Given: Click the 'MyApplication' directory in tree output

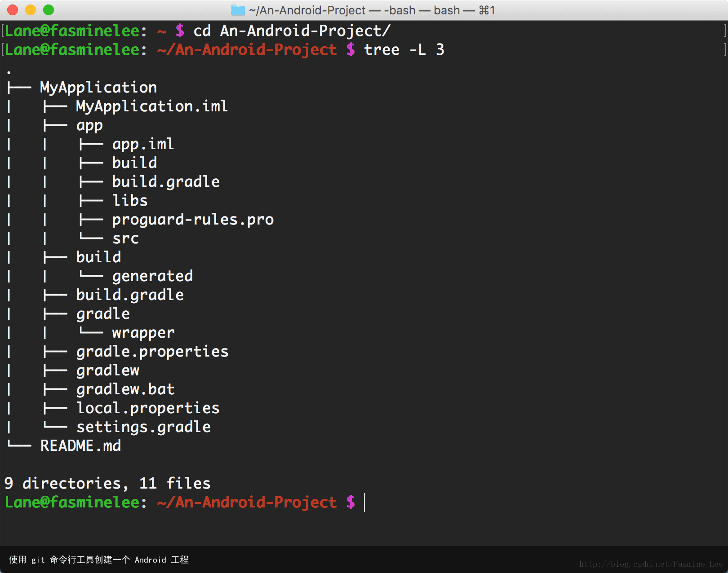Looking at the screenshot, I should pos(98,88).
